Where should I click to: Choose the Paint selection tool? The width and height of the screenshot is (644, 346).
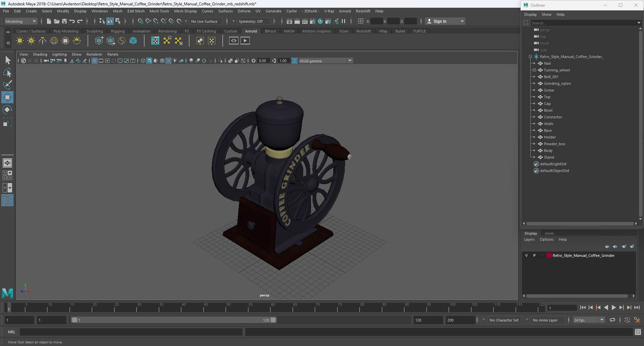tap(7, 85)
